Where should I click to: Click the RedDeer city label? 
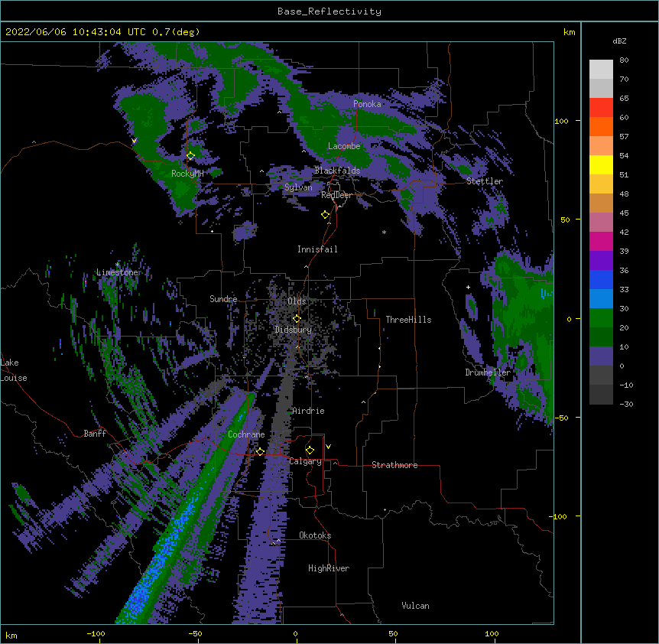pyautogui.click(x=336, y=195)
